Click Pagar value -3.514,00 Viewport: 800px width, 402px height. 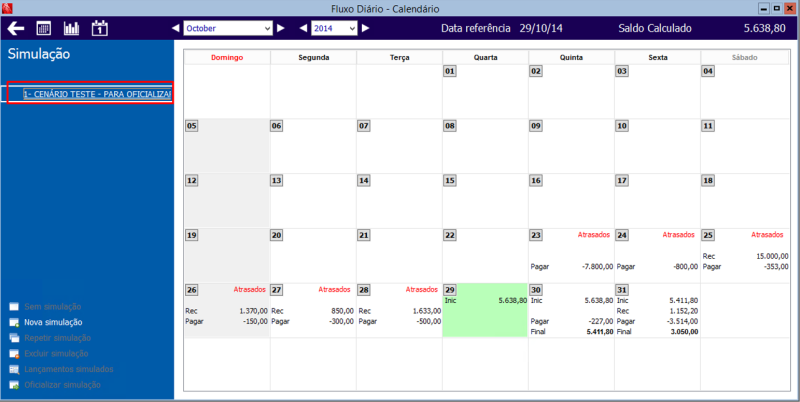(x=684, y=321)
